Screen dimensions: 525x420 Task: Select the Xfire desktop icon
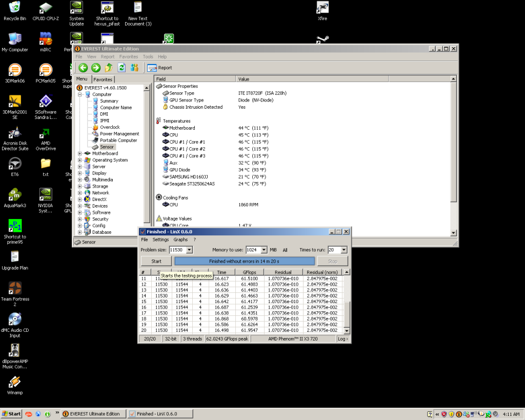click(322, 11)
